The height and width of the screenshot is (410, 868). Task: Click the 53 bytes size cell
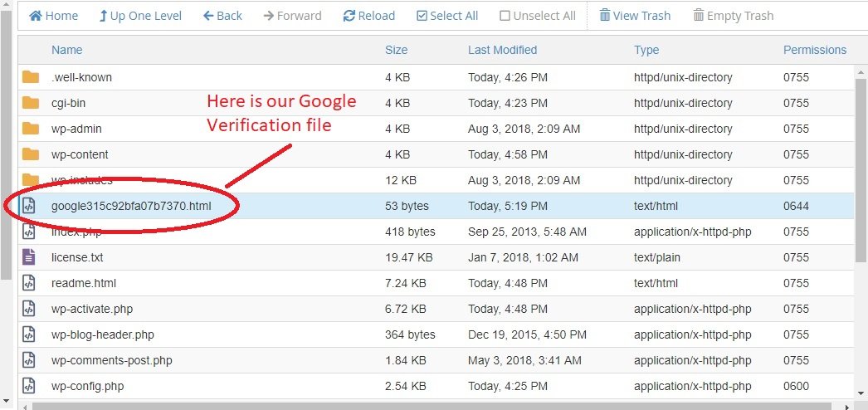(x=407, y=207)
